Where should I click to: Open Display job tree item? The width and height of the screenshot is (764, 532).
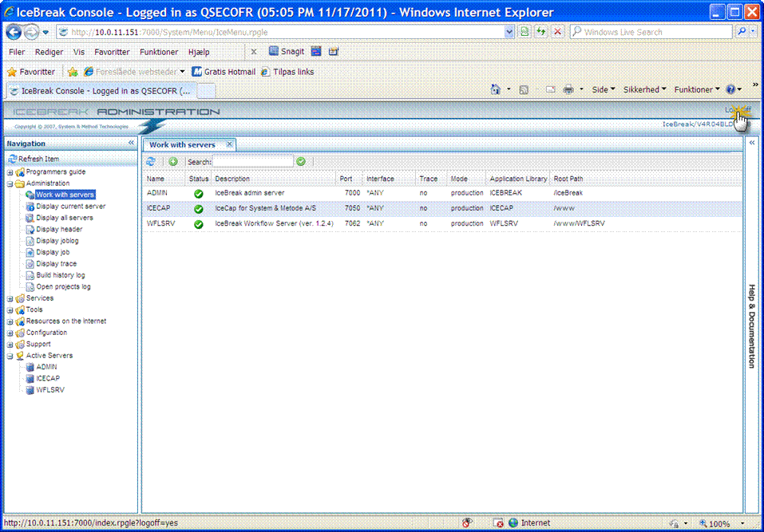pos(53,252)
